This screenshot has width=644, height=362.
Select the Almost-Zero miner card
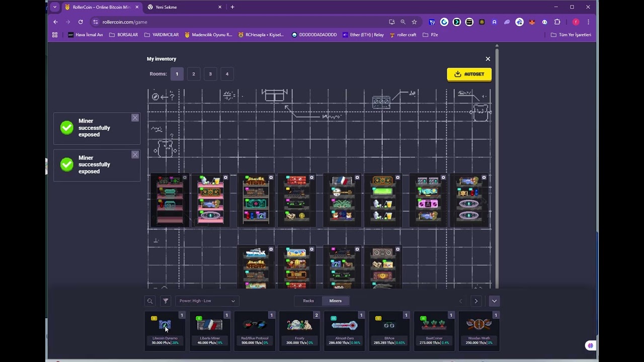point(344,330)
